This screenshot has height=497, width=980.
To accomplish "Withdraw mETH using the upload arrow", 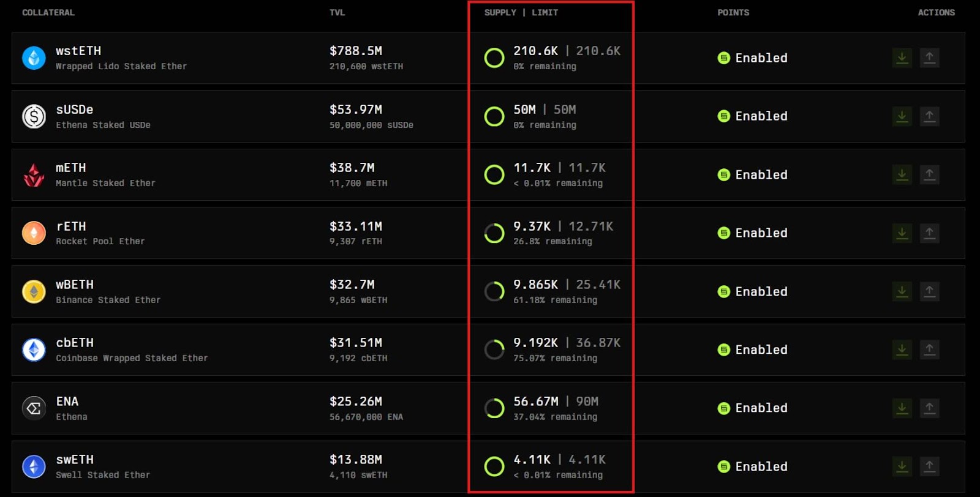I will [x=929, y=175].
